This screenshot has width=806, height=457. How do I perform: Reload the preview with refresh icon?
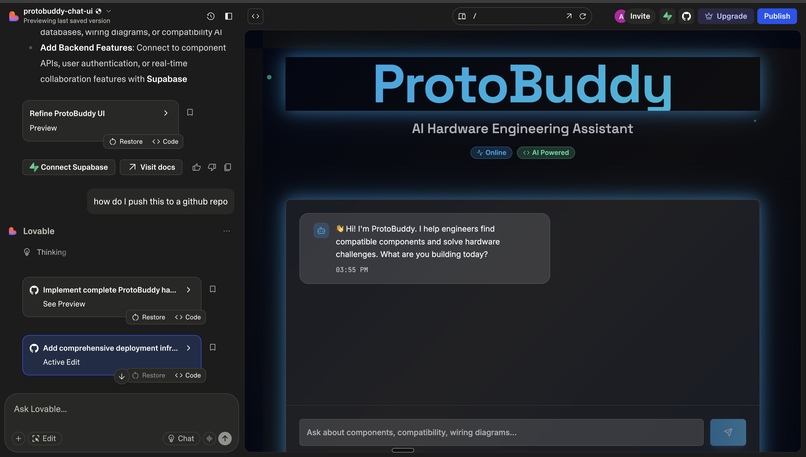583,16
